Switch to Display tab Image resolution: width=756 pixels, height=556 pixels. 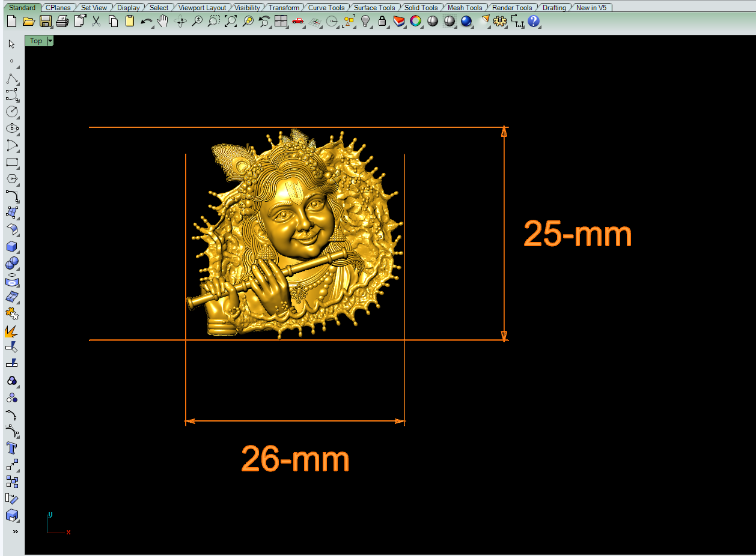[128, 8]
